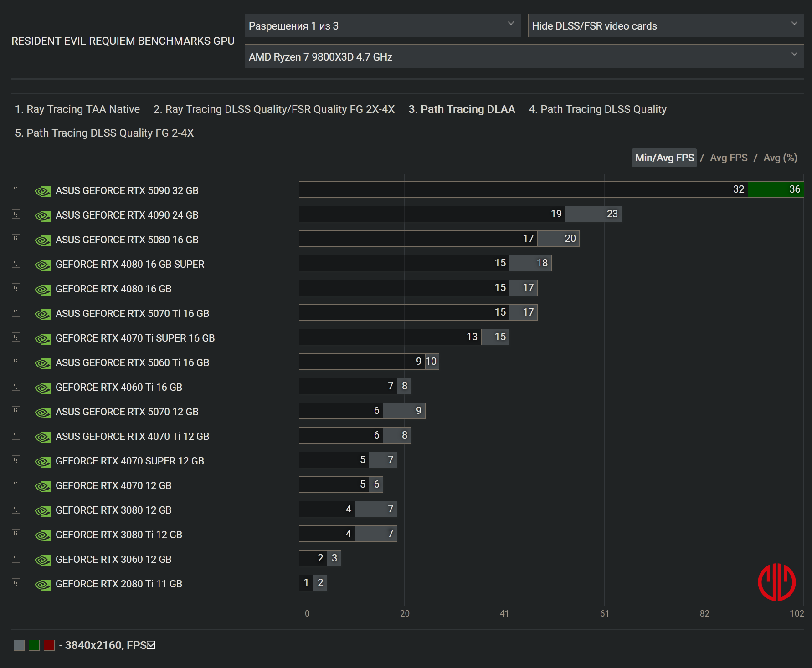Open the Разрешения 1 из 3 dropdown
Viewport: 812px width, 668px height.
[382, 26]
